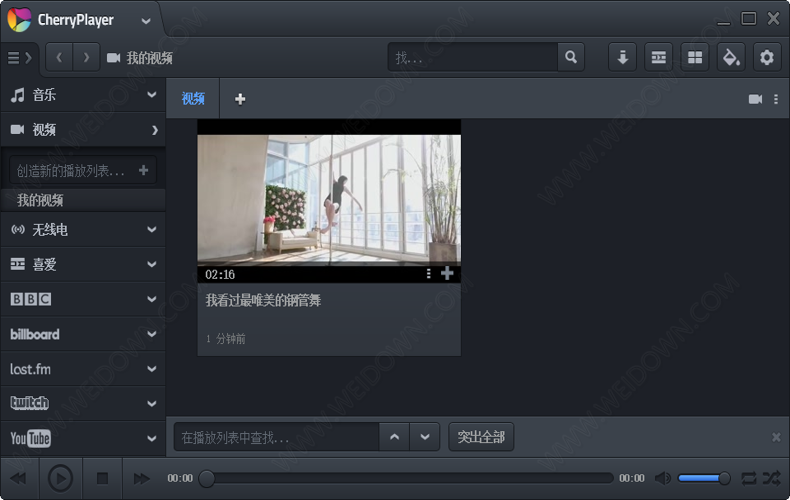This screenshot has width=790, height=500.
Task: Expand the BBC sidebar section
Action: tap(83, 299)
